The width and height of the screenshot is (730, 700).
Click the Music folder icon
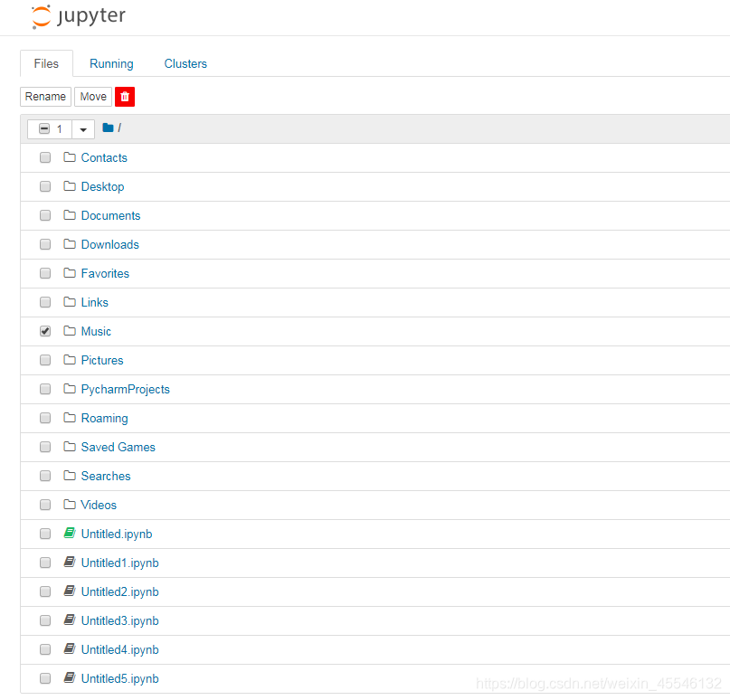click(x=70, y=331)
